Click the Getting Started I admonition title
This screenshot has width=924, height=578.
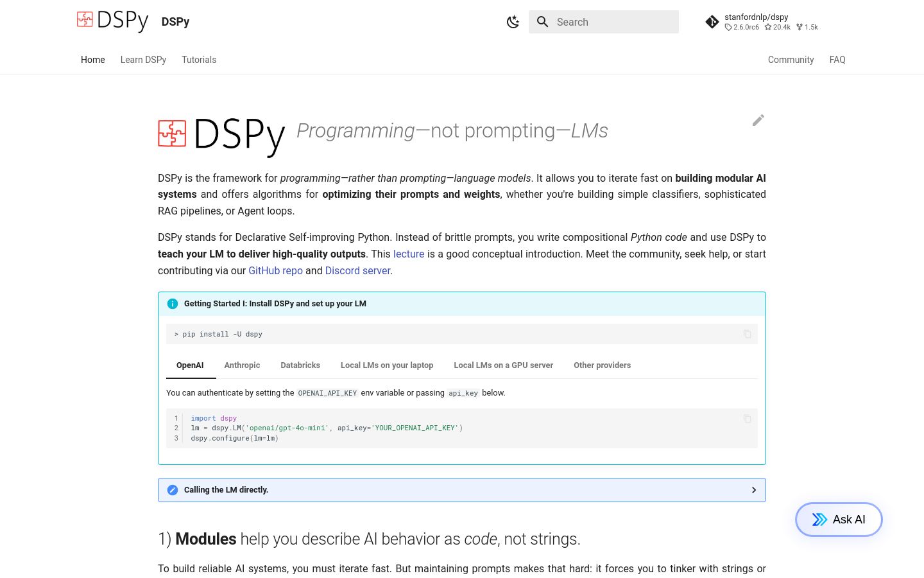275,304
